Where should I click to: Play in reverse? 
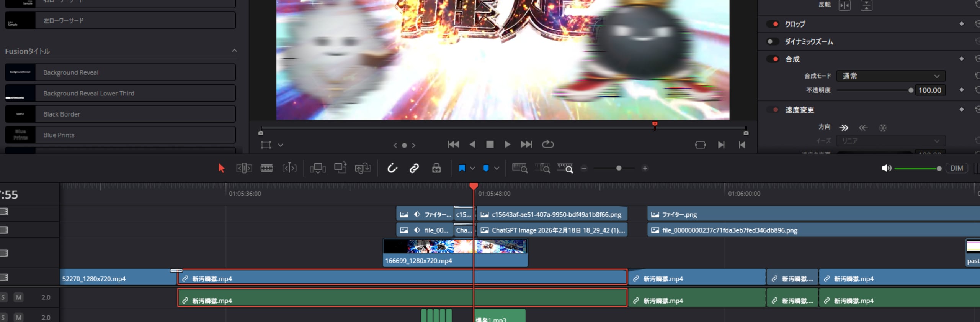click(472, 145)
